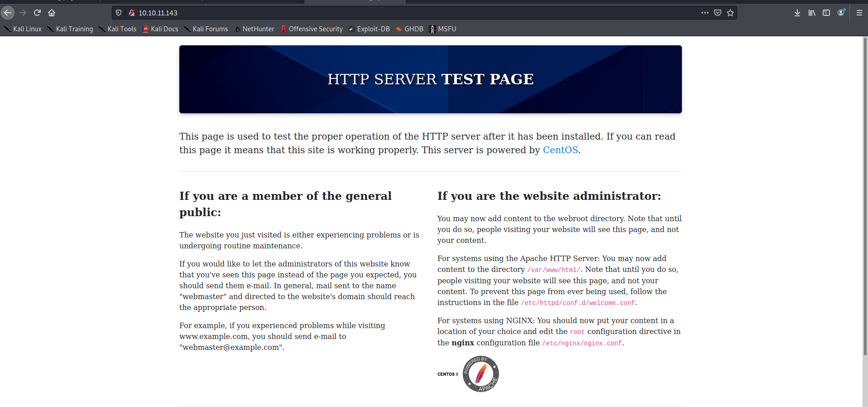Image resolution: width=868 pixels, height=407 pixels.
Task: Click the bold 'nginx' word
Action: 463,343
